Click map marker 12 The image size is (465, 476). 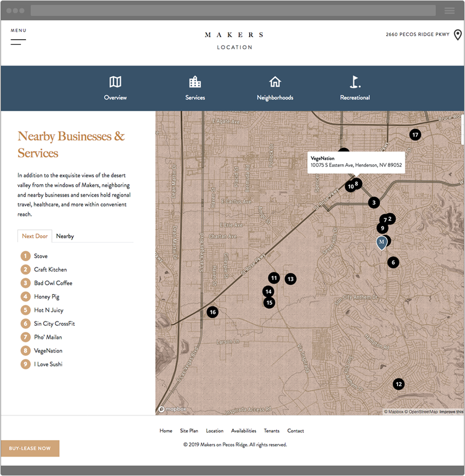pos(399,384)
